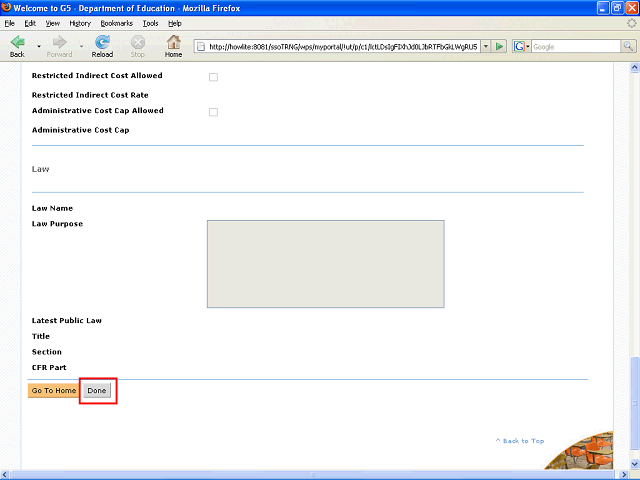640x480 pixels.
Task: Click the Section field label
Action: click(x=47, y=352)
